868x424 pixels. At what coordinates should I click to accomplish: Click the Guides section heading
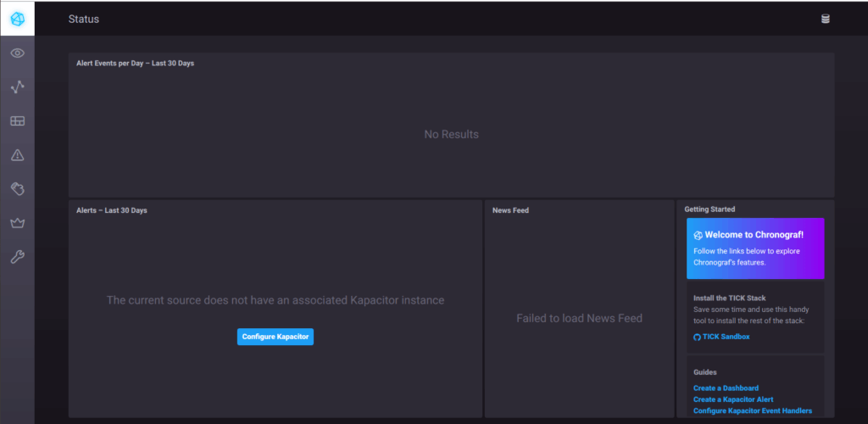click(x=704, y=372)
